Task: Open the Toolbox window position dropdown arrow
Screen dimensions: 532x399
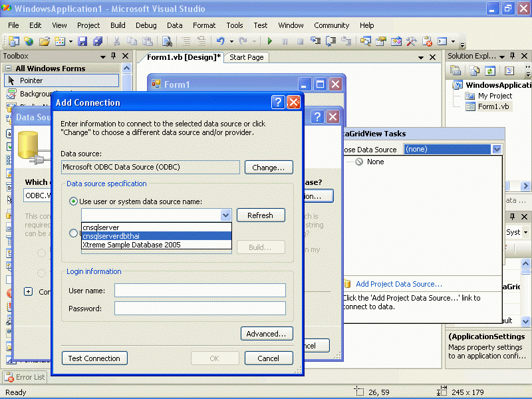Action: (103, 57)
